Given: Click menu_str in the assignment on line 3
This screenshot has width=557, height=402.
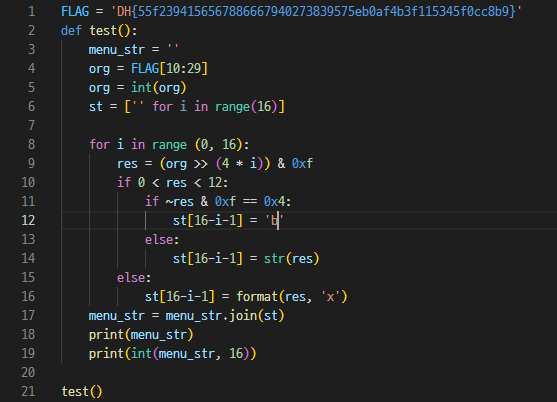Looking at the screenshot, I should (117, 50).
